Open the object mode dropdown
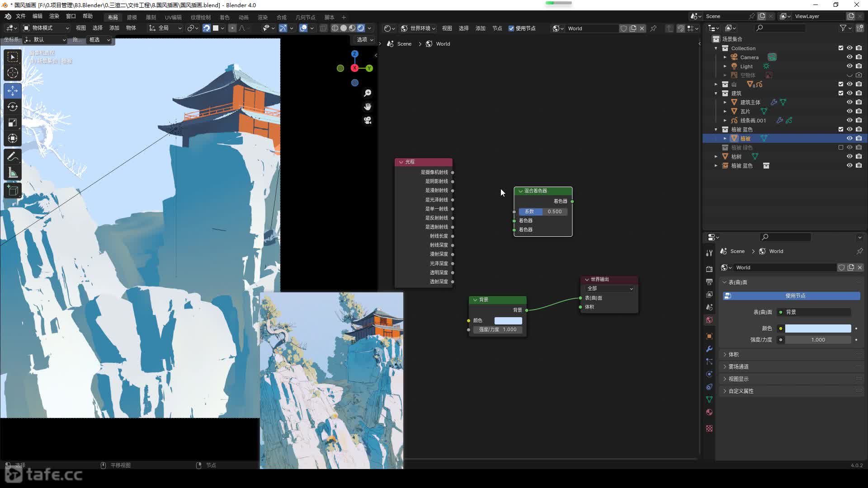Image resolution: width=868 pixels, height=488 pixels. click(x=46, y=28)
